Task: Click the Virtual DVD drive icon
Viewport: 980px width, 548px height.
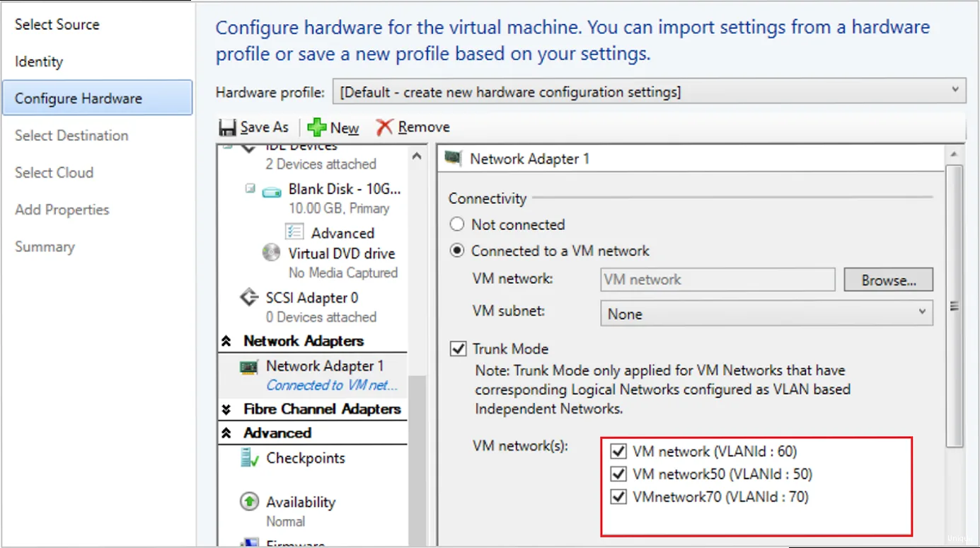Action: [x=271, y=253]
